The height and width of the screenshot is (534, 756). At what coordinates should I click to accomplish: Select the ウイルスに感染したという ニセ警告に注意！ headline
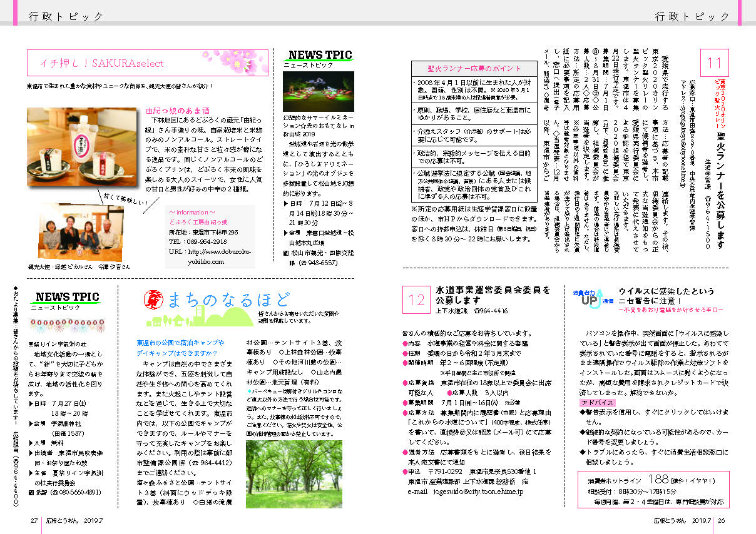[666, 296]
